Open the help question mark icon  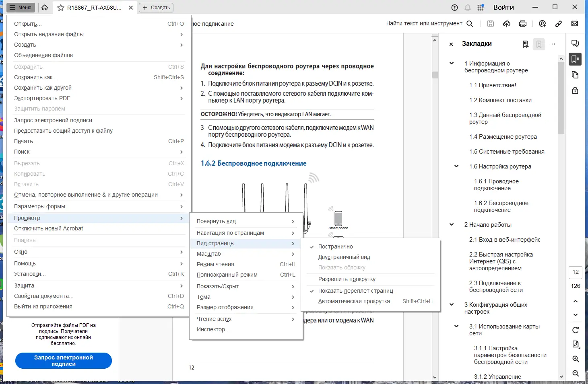click(455, 8)
